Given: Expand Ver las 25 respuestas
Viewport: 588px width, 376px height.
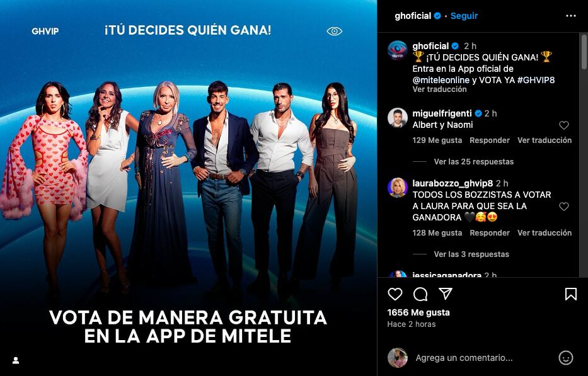Looking at the screenshot, I should [474, 162].
